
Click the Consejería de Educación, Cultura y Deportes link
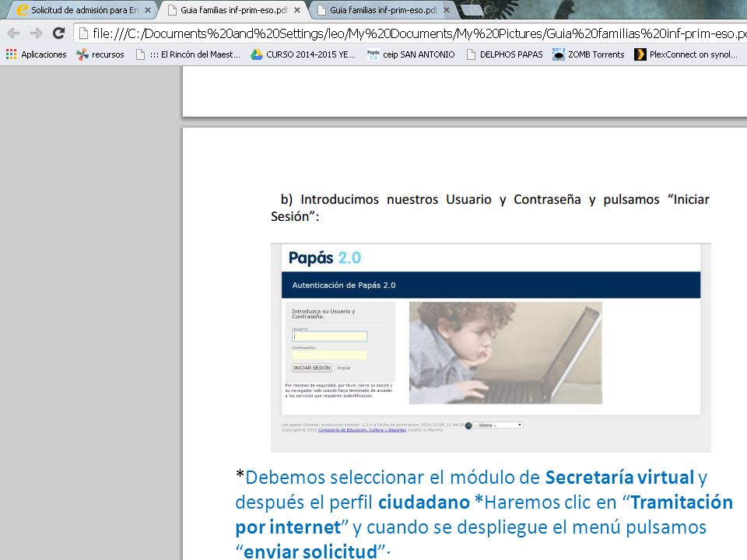[362, 429]
